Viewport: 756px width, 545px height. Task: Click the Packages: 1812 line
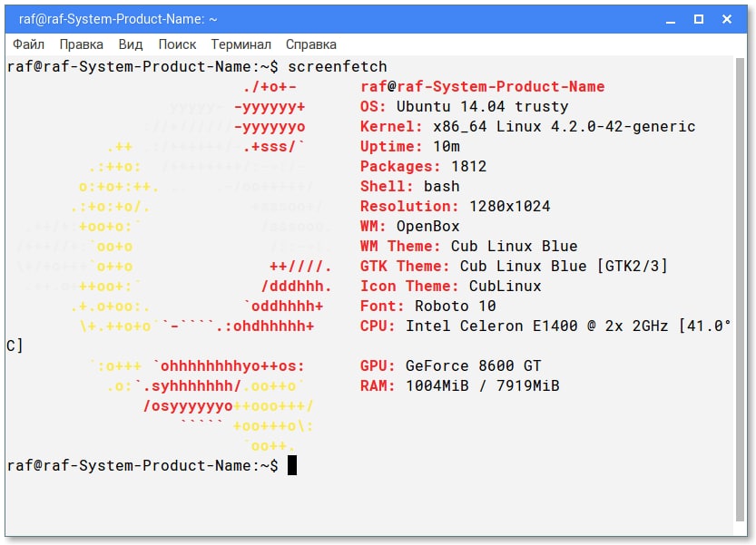(423, 166)
